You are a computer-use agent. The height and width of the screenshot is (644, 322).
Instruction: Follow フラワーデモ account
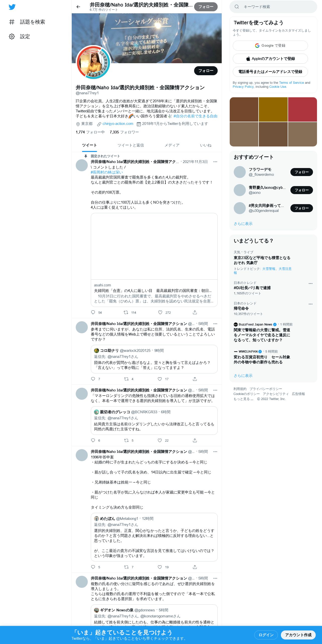click(302, 172)
